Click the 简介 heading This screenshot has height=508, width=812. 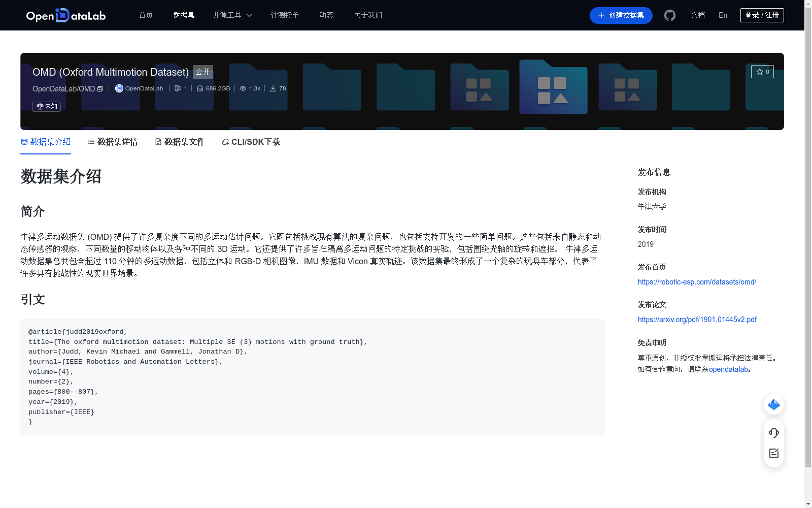[x=32, y=211]
